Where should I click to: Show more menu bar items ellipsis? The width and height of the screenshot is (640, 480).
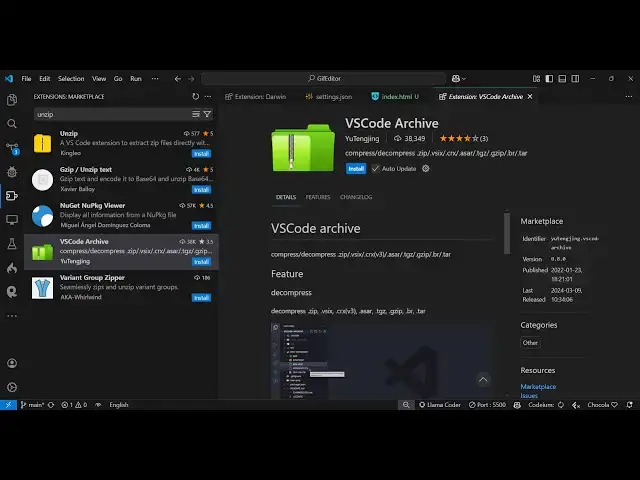coord(155,79)
